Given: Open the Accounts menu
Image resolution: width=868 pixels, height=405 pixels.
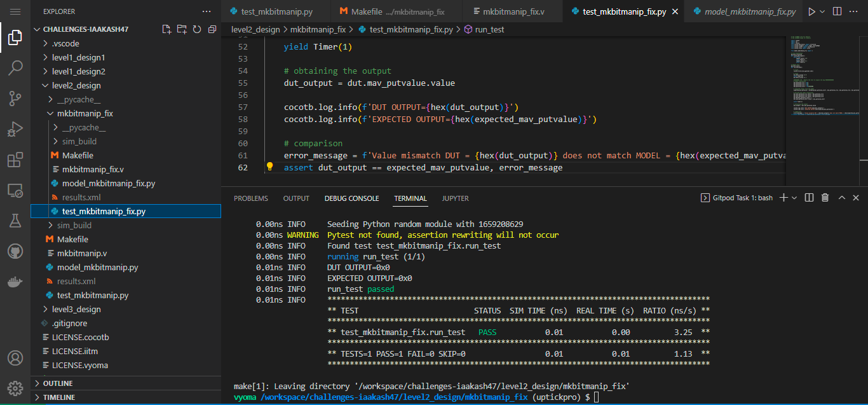Looking at the screenshot, I should click(x=15, y=359).
